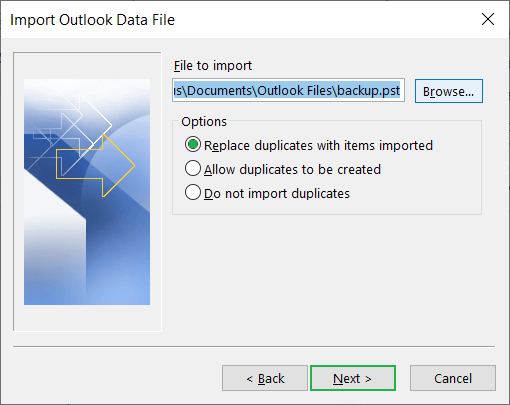Click the Options group heading
This screenshot has height=405, width=510.
pyautogui.click(x=204, y=121)
